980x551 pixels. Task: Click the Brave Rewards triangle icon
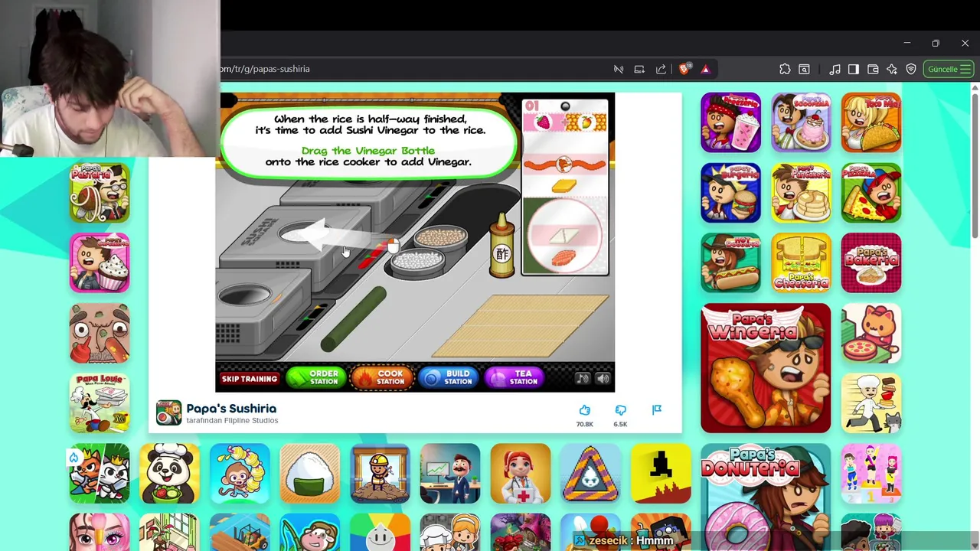pos(705,69)
